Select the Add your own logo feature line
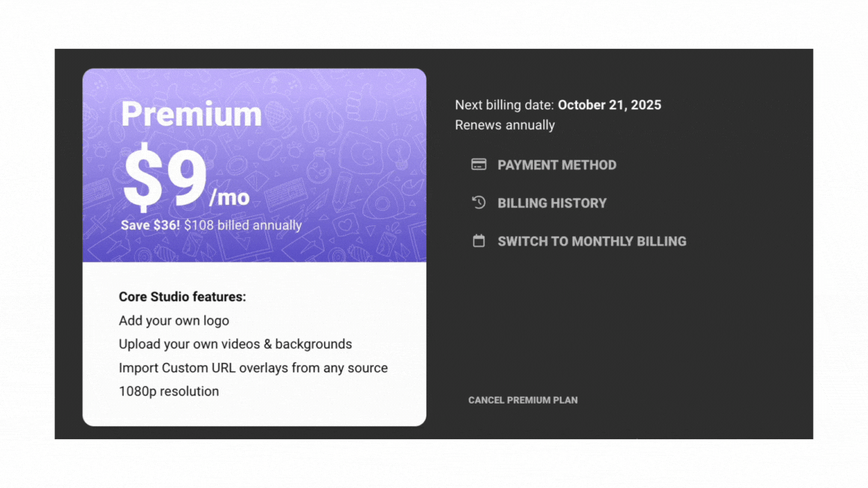This screenshot has width=868, height=488. tap(174, 320)
